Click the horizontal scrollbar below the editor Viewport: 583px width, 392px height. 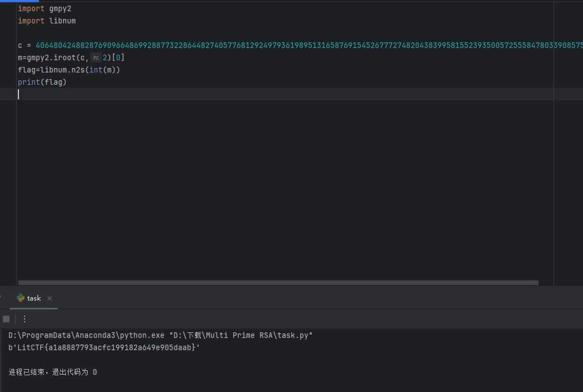pos(279,283)
